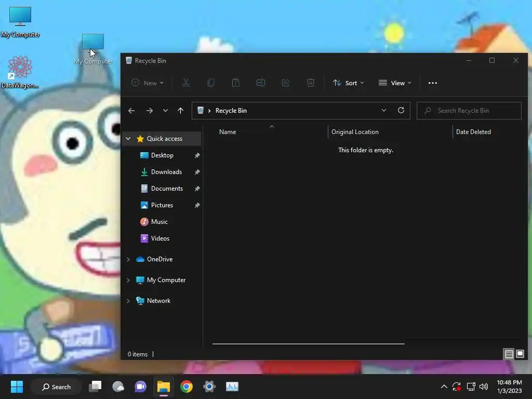Viewport: 532px width, 399px height.
Task: Go up one level with up arrow
Action: pos(180,111)
